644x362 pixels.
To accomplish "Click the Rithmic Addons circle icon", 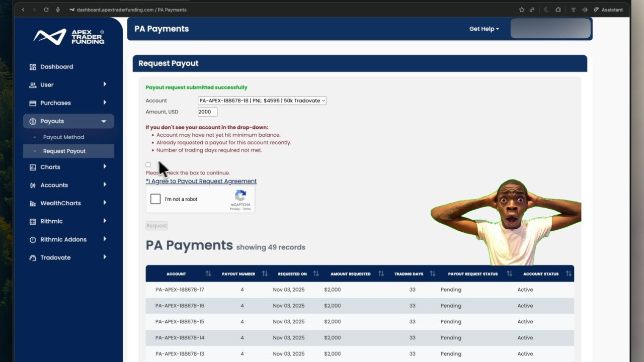I will [x=33, y=240].
